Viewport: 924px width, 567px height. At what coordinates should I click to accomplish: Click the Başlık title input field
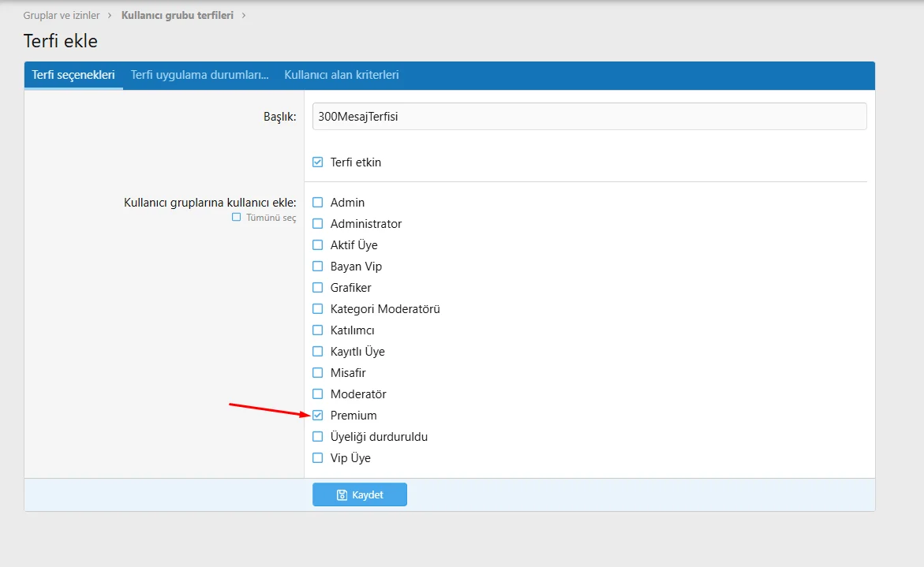tap(589, 117)
